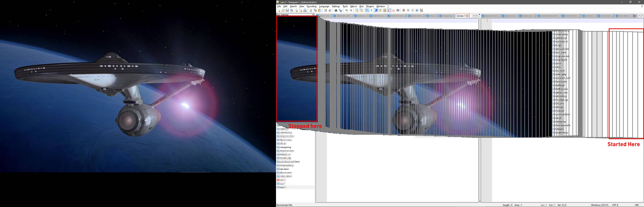Open the Macro menu
The height and width of the screenshot is (207, 644).
353,6
